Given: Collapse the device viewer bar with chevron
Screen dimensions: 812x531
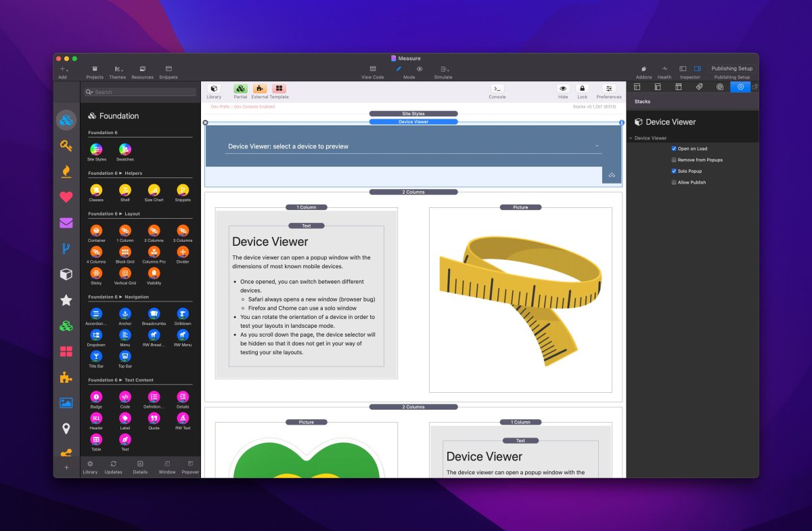Looking at the screenshot, I should pyautogui.click(x=612, y=175).
